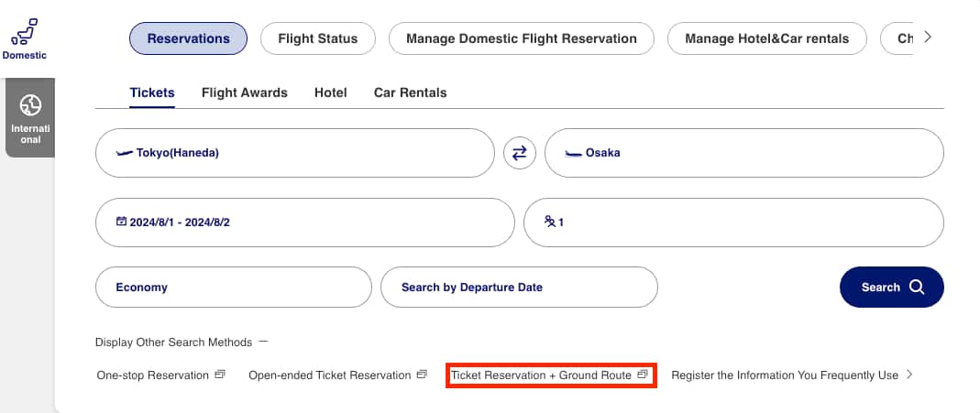Screen dimensions: 980x413
Task: Edit the Tokyo(Haneda) departure field
Action: pyautogui.click(x=294, y=153)
